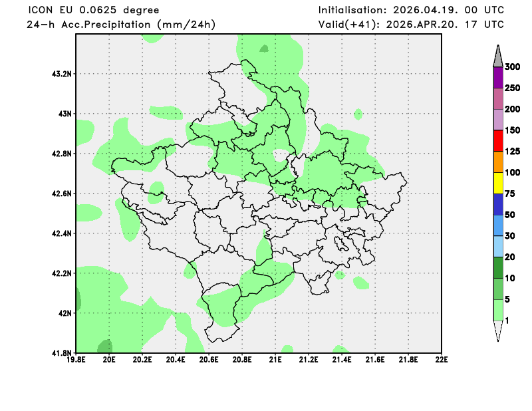
Task: Click the gray upward arrow atop the legend
Action: (x=497, y=57)
